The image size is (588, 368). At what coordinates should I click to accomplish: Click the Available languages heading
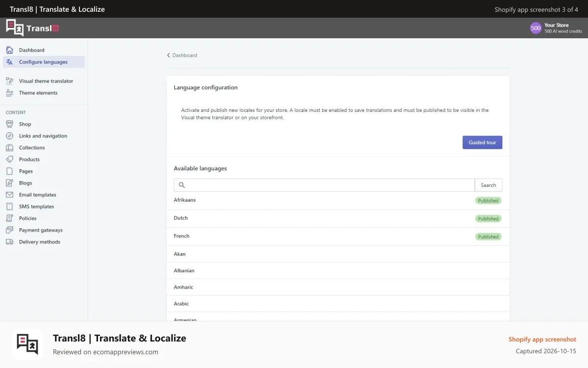200,168
